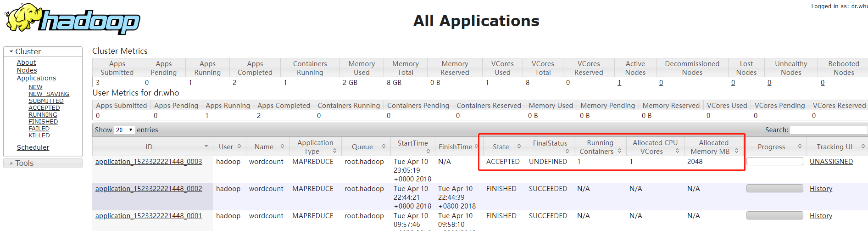Screen dimensions: 868x231
Task: Open the Scheduler page
Action: [x=33, y=147]
